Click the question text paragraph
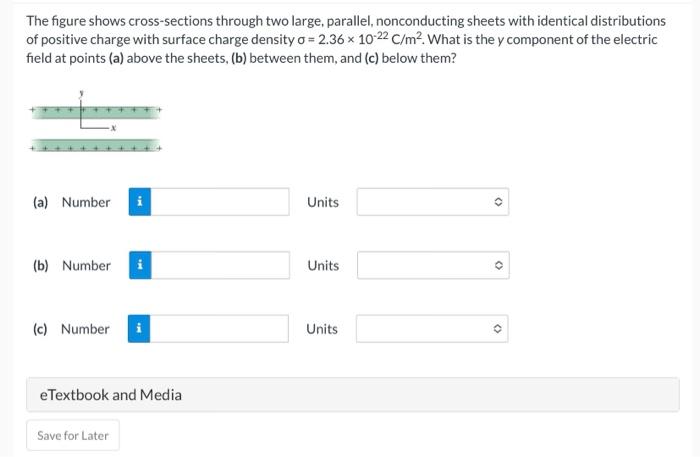700x457 pixels. 345,39
